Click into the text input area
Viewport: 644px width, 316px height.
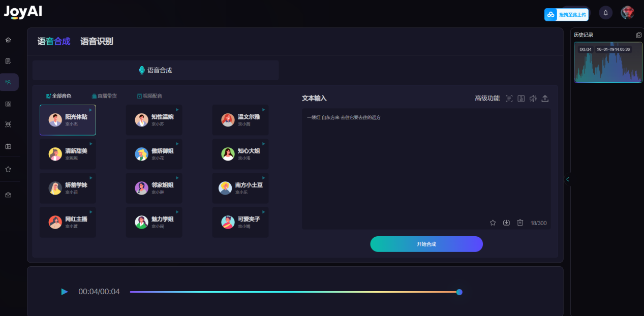point(426,169)
